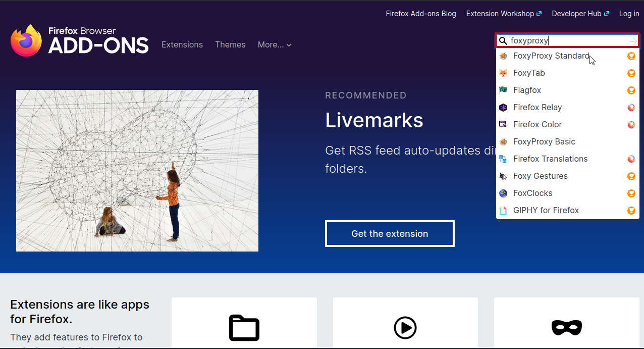
Task: Choose the FoxyProxy Basic suggestion
Action: [x=568, y=142]
